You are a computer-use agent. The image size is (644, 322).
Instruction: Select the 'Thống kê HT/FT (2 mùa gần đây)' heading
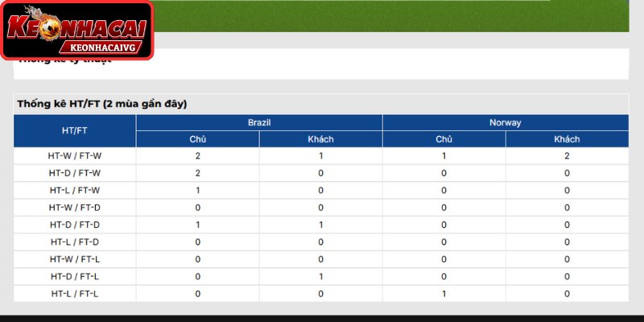point(102,104)
